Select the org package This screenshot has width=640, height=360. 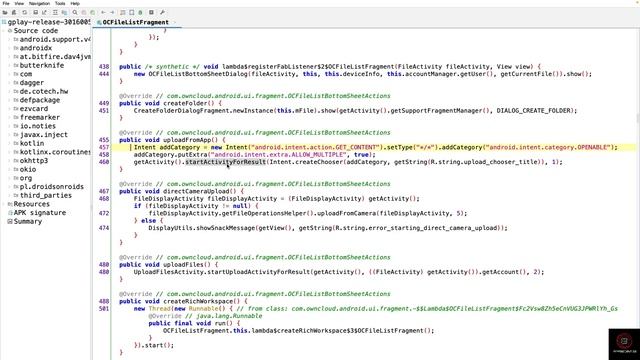click(x=26, y=178)
